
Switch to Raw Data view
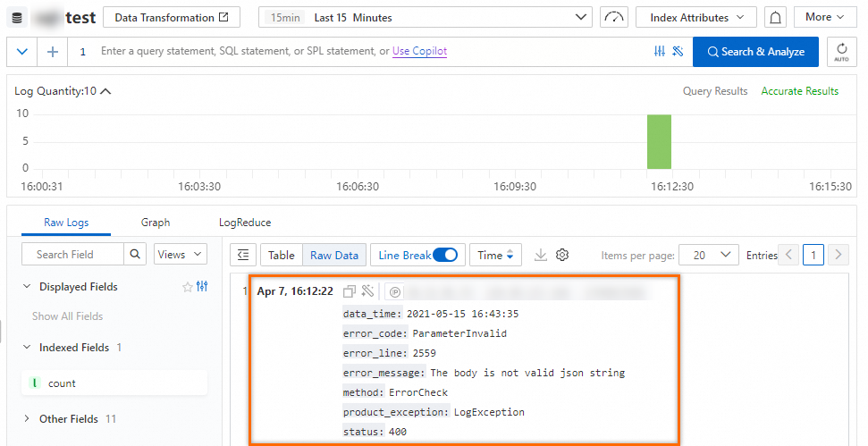click(x=334, y=255)
